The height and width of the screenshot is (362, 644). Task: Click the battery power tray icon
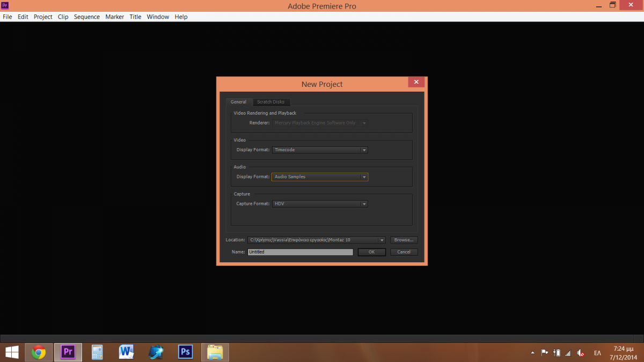(x=557, y=353)
